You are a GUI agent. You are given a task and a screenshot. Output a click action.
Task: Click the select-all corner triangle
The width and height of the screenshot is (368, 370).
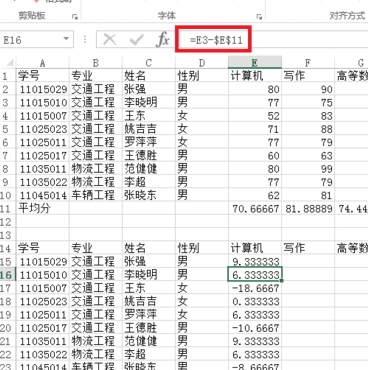click(10, 62)
